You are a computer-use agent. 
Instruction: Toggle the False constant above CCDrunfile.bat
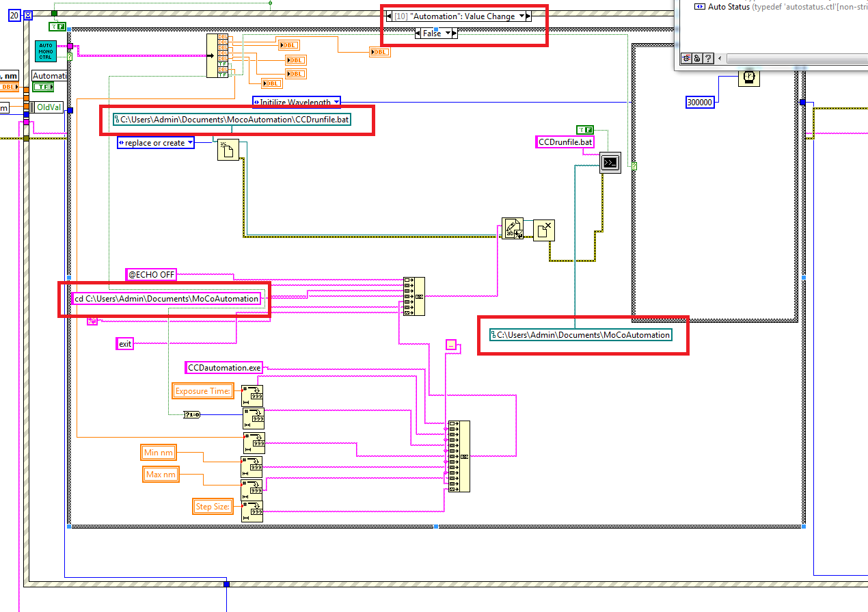click(585, 129)
